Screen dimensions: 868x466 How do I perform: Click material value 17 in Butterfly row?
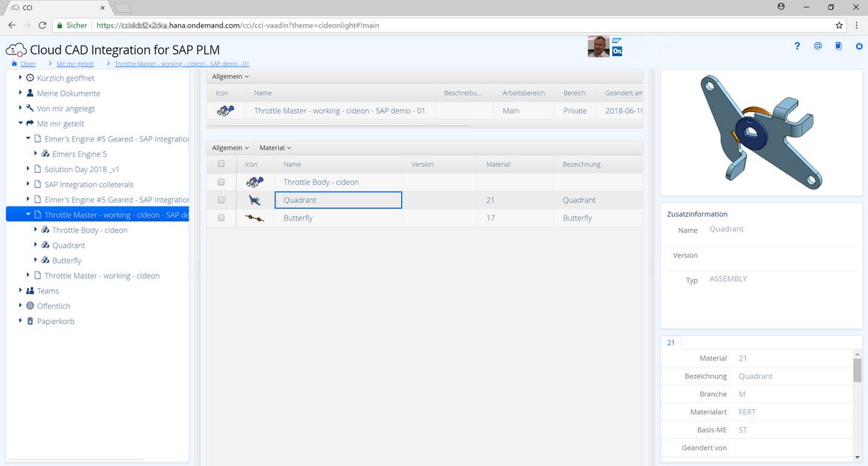490,218
